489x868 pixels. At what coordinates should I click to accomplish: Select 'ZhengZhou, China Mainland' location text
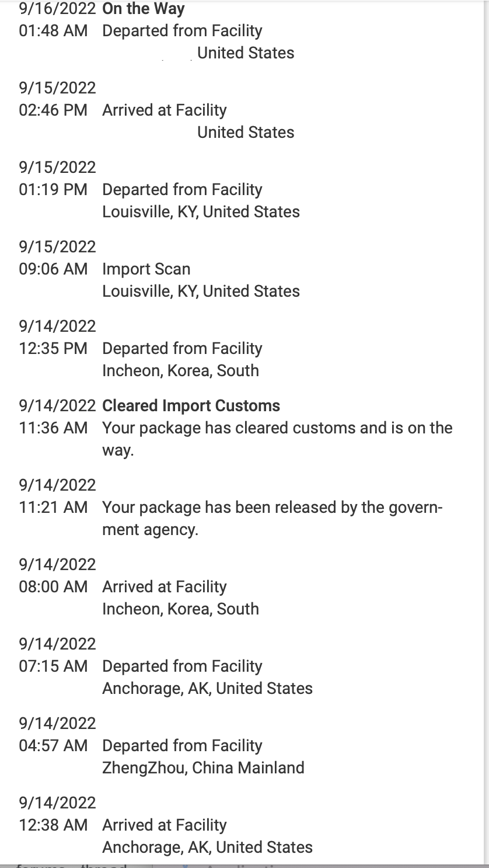[203, 768]
